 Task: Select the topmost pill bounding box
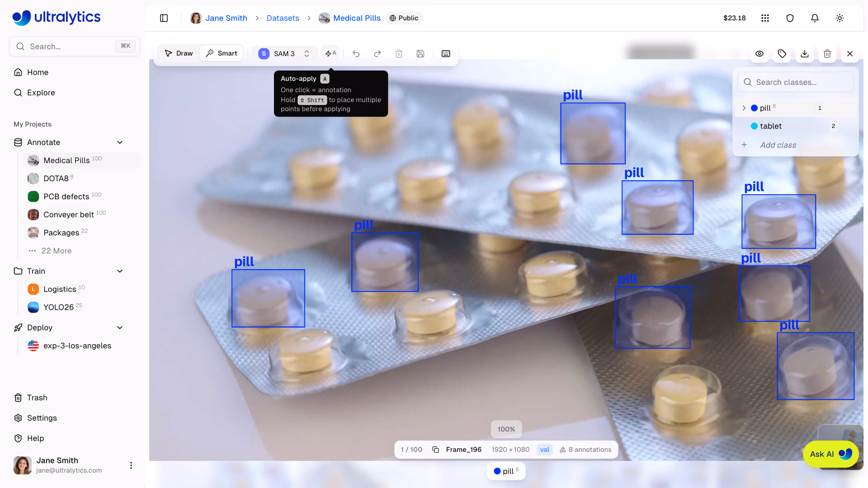593,133
